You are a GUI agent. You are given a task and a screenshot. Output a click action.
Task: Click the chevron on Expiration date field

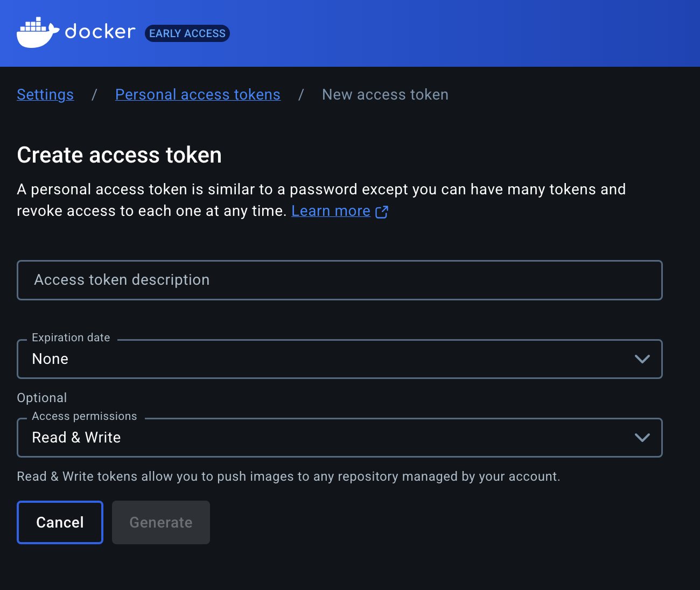point(642,359)
